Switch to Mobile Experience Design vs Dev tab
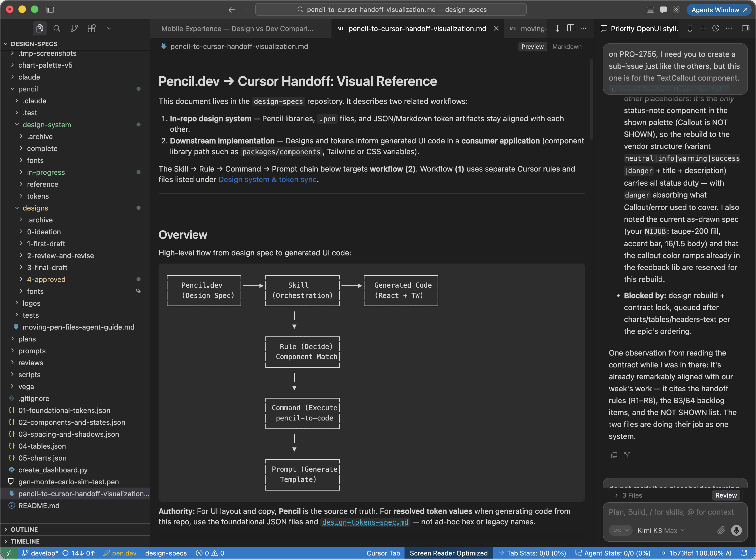756x559 pixels. coord(237,28)
